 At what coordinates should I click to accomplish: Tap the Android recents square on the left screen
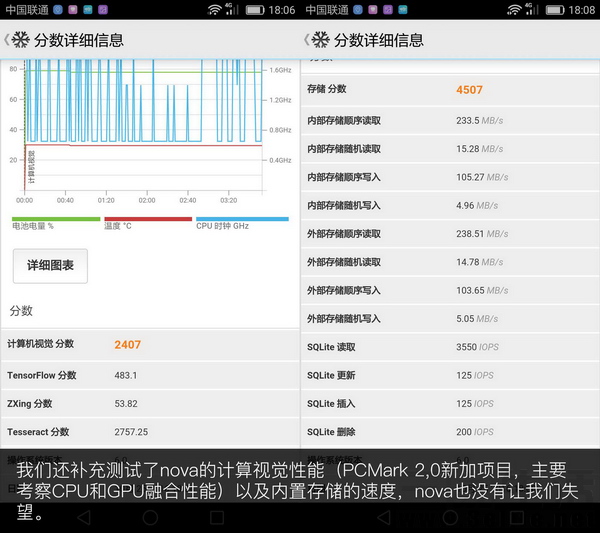pos(217,517)
